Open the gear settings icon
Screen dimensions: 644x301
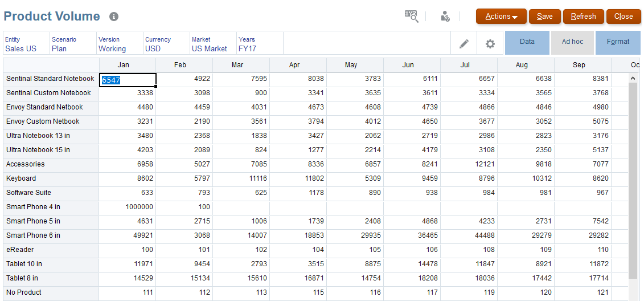pos(490,43)
